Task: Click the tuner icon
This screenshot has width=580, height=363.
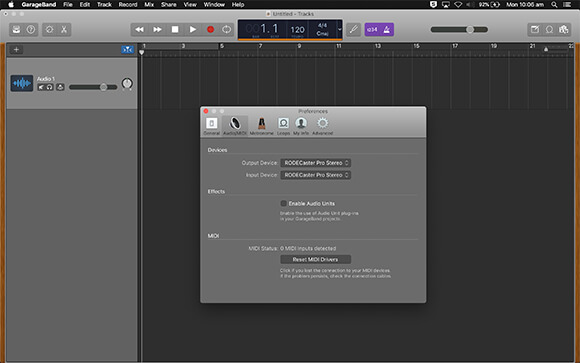Action: click(354, 30)
